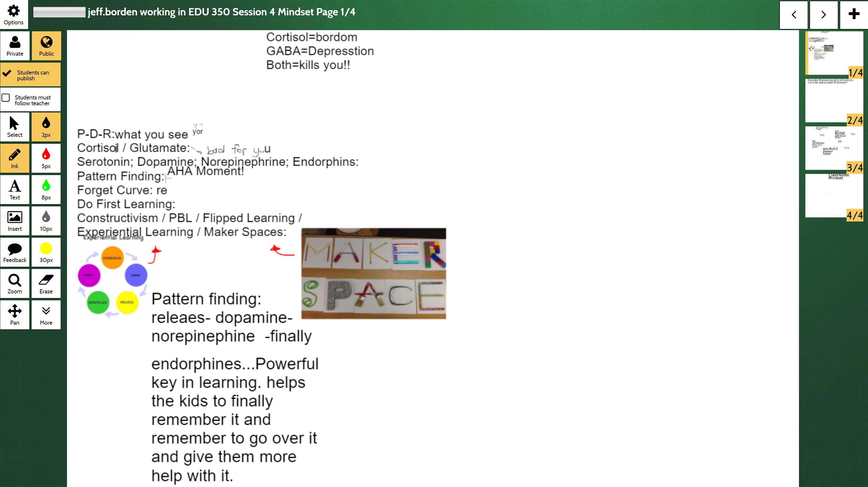This screenshot has height=487, width=868.
Task: Navigate to previous page
Action: (x=793, y=14)
